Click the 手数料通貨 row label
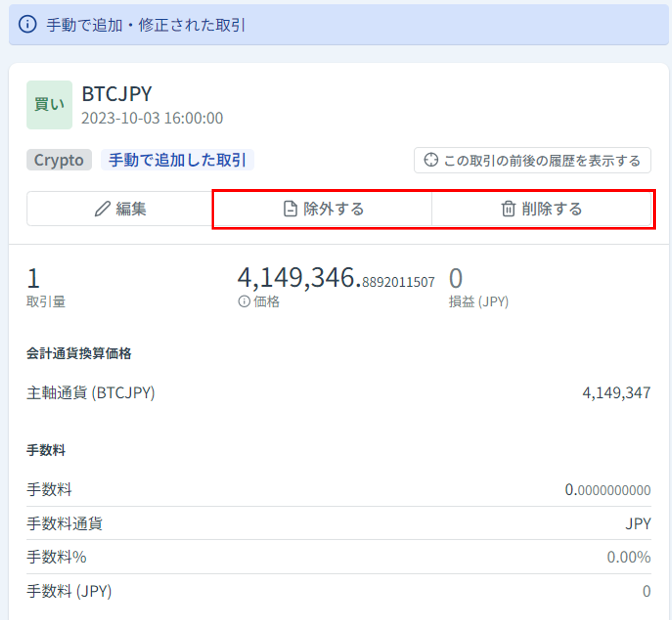Image resolution: width=672 pixels, height=621 pixels. coord(64,524)
